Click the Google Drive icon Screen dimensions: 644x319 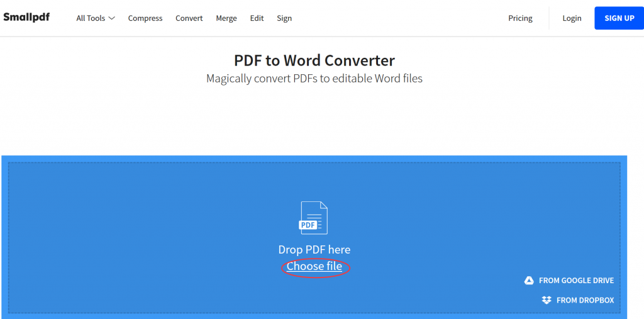tap(529, 281)
